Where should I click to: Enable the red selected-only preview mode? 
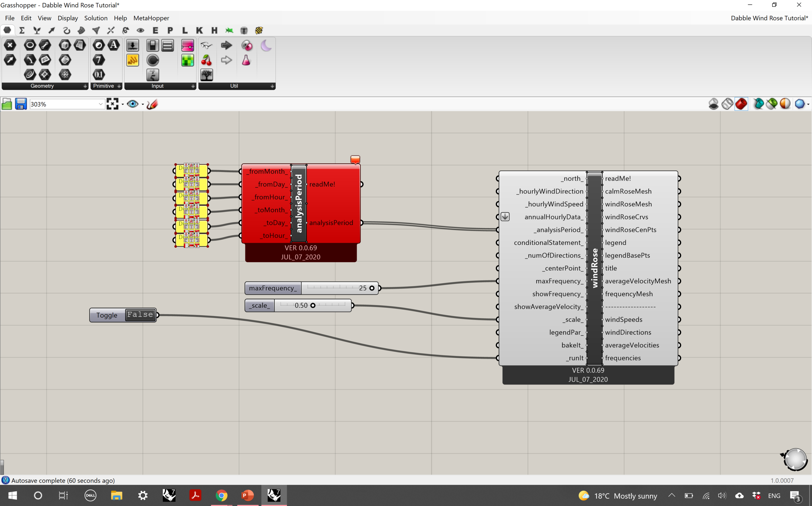pos(741,104)
